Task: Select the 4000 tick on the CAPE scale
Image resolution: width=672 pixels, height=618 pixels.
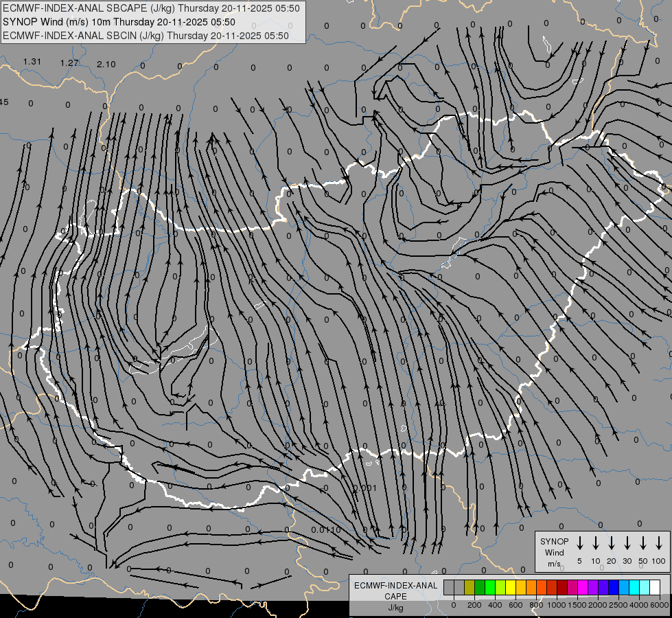Action: click(x=639, y=605)
